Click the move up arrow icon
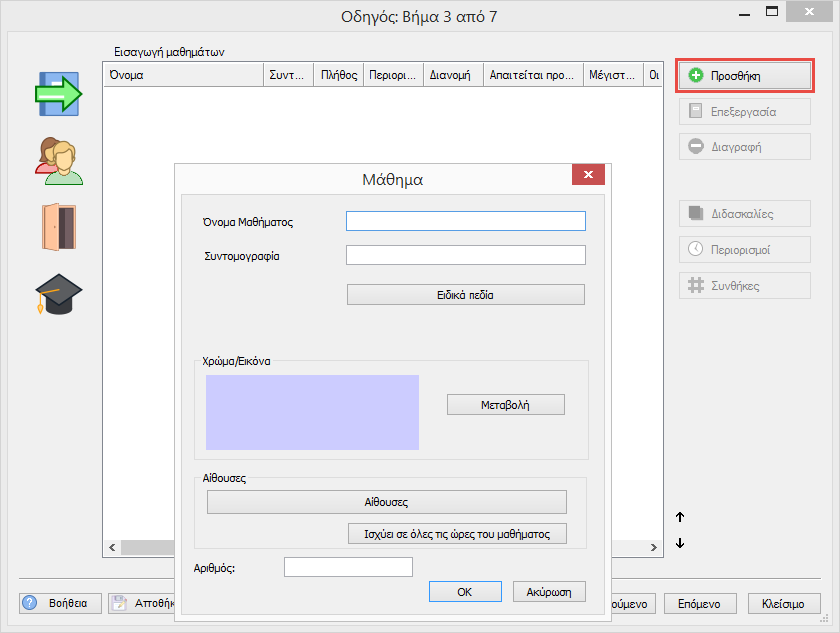 [x=680, y=517]
